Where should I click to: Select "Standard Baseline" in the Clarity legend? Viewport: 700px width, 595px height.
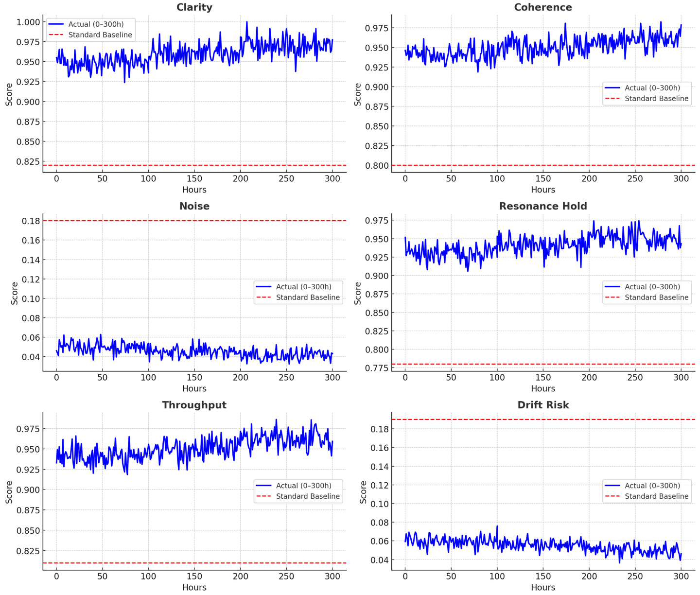[100, 35]
